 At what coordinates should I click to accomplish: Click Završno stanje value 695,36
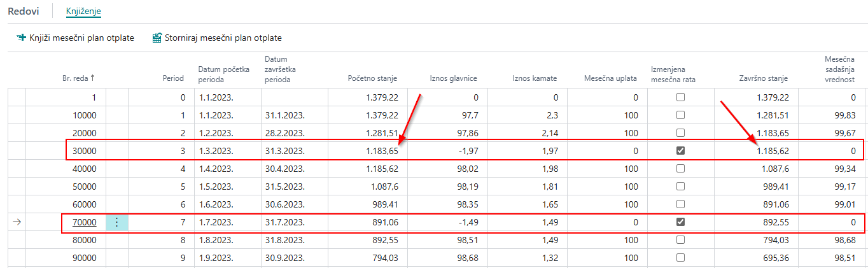click(x=776, y=258)
